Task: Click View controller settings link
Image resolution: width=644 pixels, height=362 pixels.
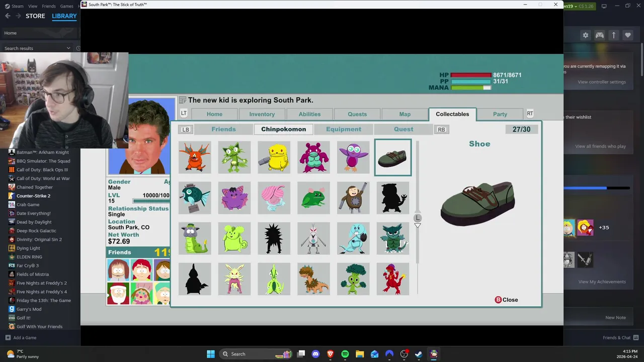Action: pos(602,82)
